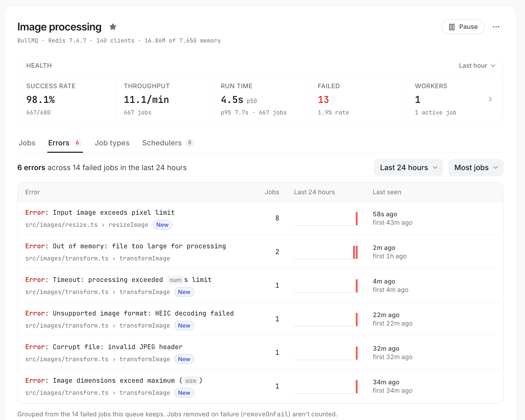Click the 1 active job workers text
This screenshot has height=420, width=525.
coord(435,113)
